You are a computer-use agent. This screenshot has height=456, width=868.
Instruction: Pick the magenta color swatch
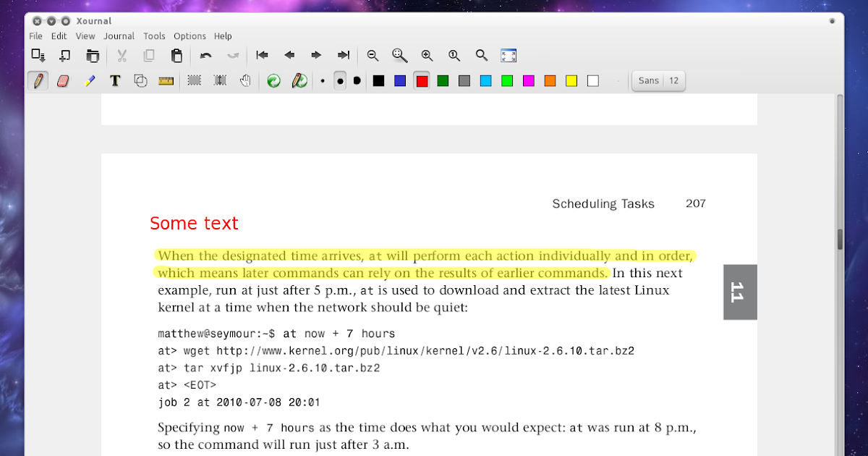click(529, 81)
